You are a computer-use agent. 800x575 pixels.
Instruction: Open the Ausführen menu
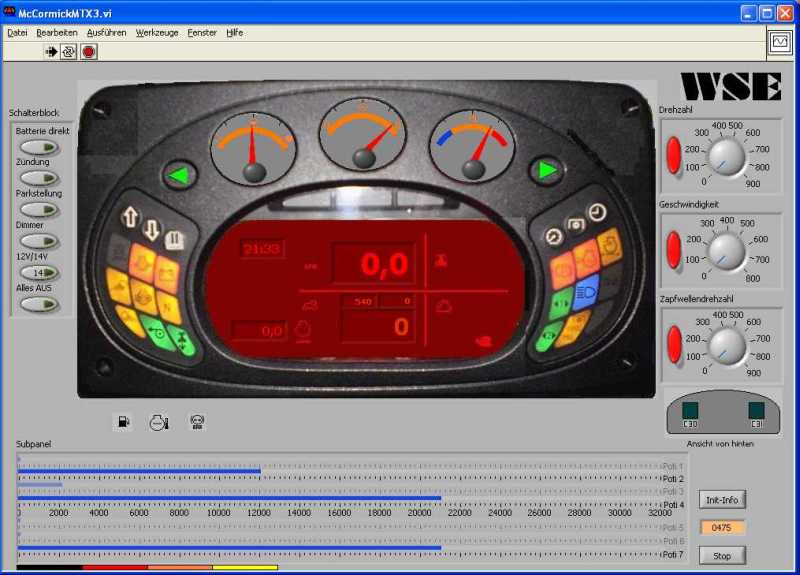point(106,33)
